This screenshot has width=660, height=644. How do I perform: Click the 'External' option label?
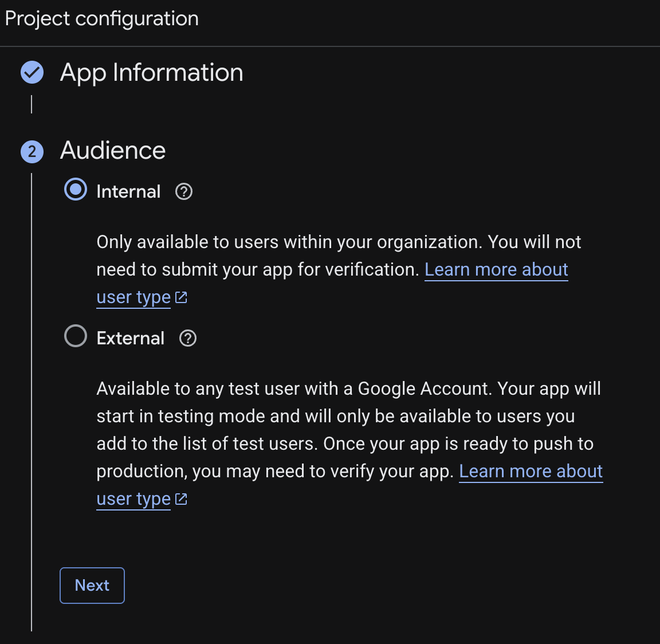131,338
